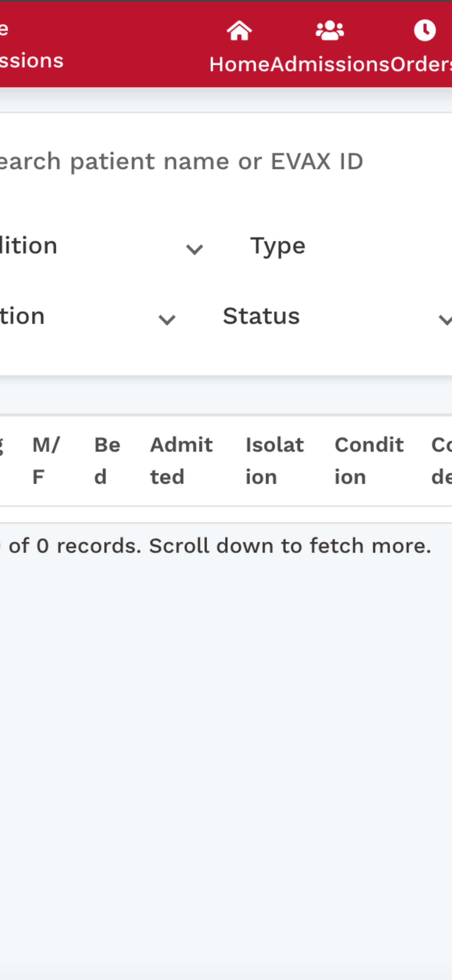Sort by the Isolation column header
This screenshot has height=980, width=452.
(x=275, y=461)
